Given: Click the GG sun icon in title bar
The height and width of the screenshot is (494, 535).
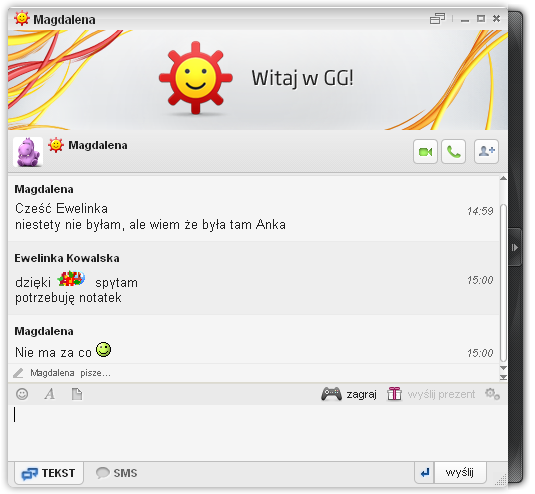Looking at the screenshot, I should tap(22, 18).
